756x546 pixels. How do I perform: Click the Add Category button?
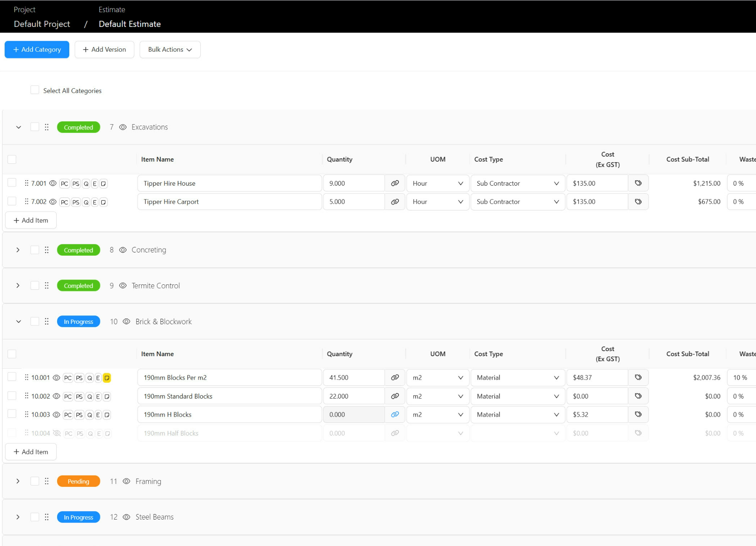click(37, 50)
